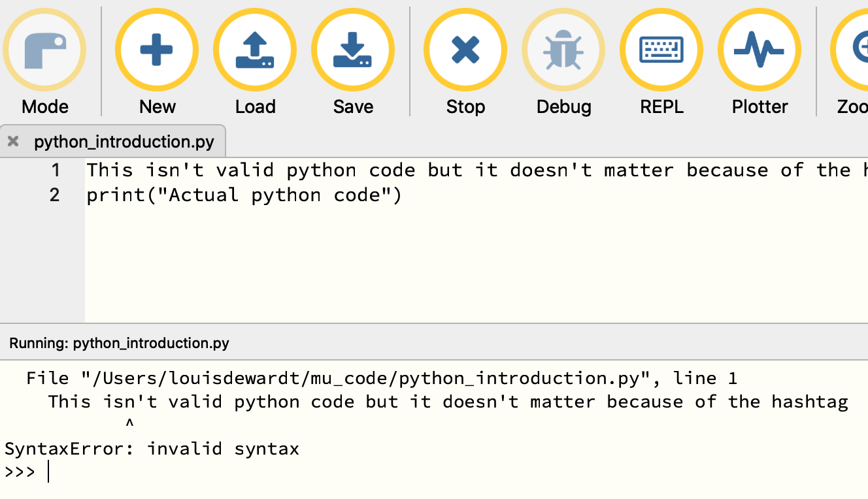This screenshot has width=868, height=499.
Task: Click the >>> prompt in output pane
Action: [20, 472]
